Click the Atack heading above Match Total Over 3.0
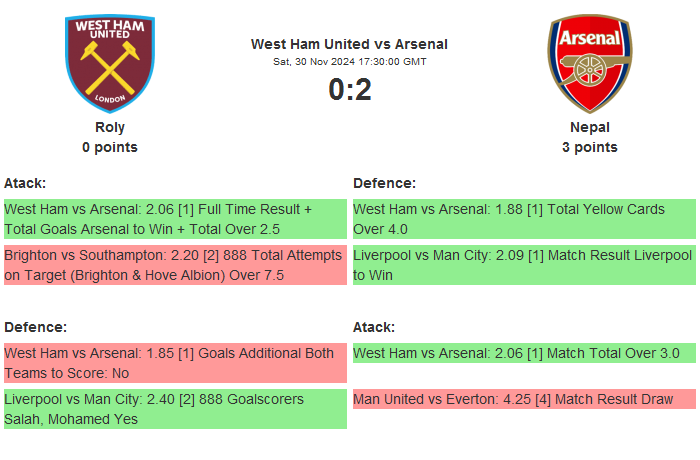The width and height of the screenshot is (700, 460). coord(374,327)
